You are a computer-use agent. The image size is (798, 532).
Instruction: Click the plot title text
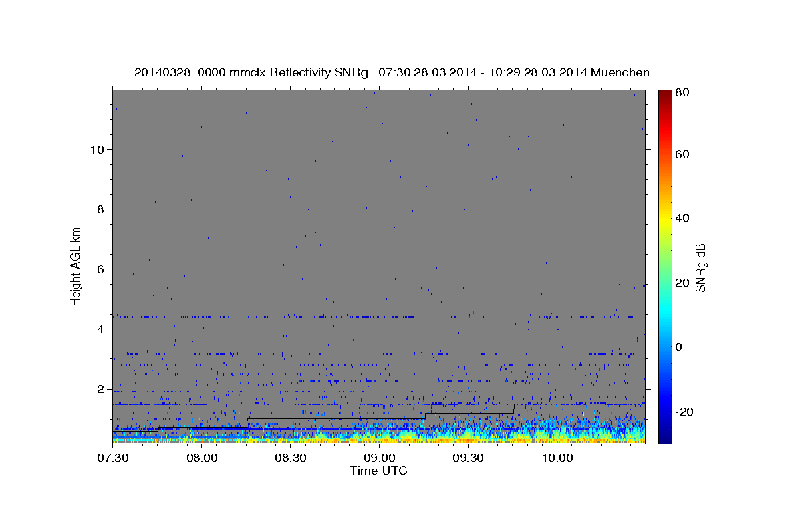pyautogui.click(x=392, y=72)
